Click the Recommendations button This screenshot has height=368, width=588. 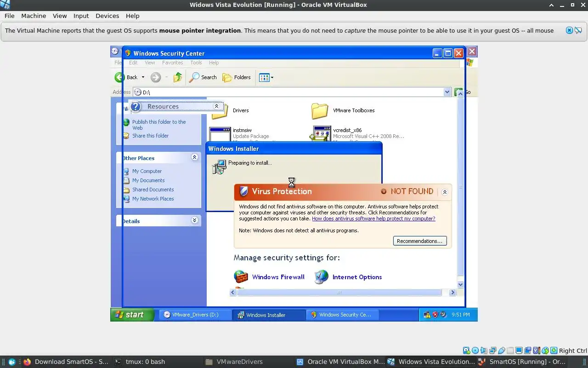420,241
